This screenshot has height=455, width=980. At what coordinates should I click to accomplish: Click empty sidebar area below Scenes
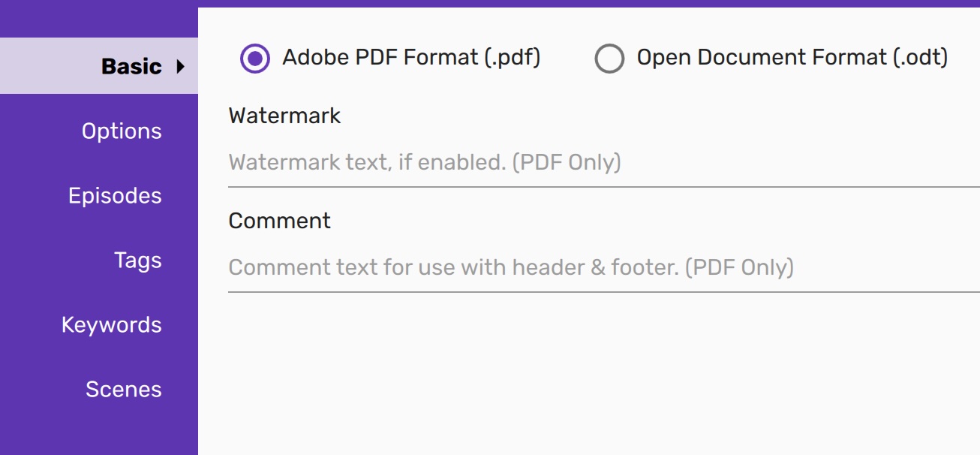click(x=98, y=432)
